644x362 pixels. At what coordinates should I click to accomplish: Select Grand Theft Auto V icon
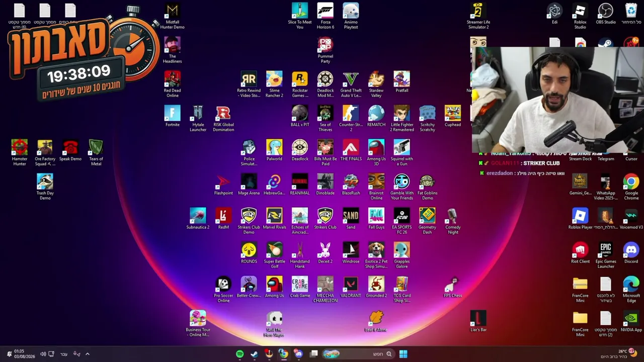pyautogui.click(x=351, y=84)
